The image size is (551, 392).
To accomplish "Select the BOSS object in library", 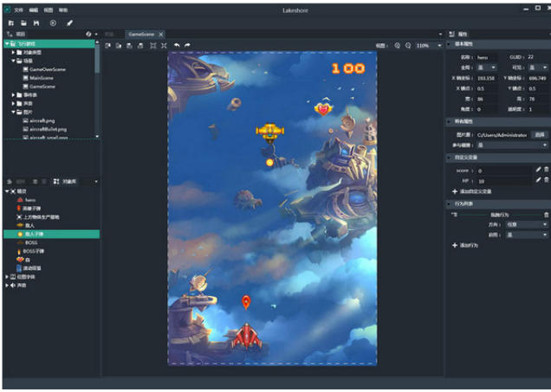I will pos(31,243).
